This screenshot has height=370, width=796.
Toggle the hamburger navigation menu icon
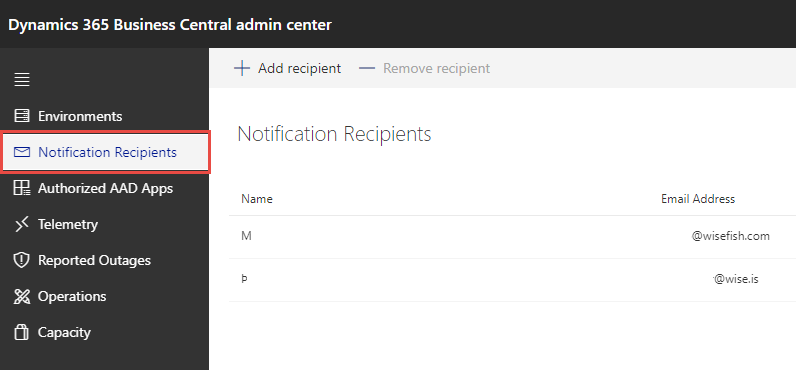[22, 80]
